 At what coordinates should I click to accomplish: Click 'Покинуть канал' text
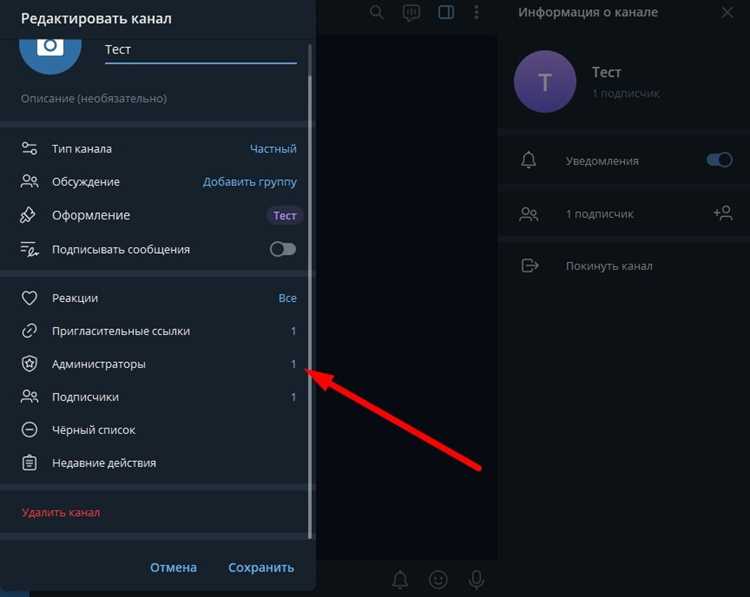[609, 266]
